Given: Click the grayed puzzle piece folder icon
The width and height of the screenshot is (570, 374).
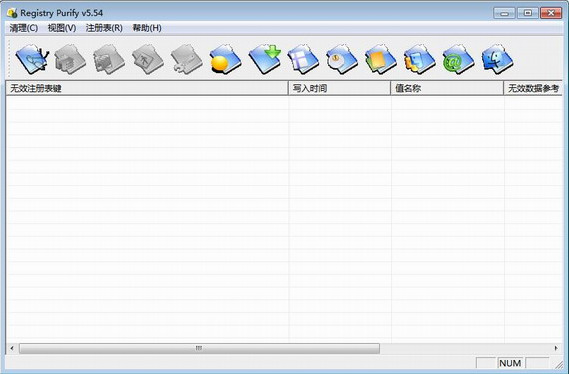Looking at the screenshot, I should pos(187,59).
